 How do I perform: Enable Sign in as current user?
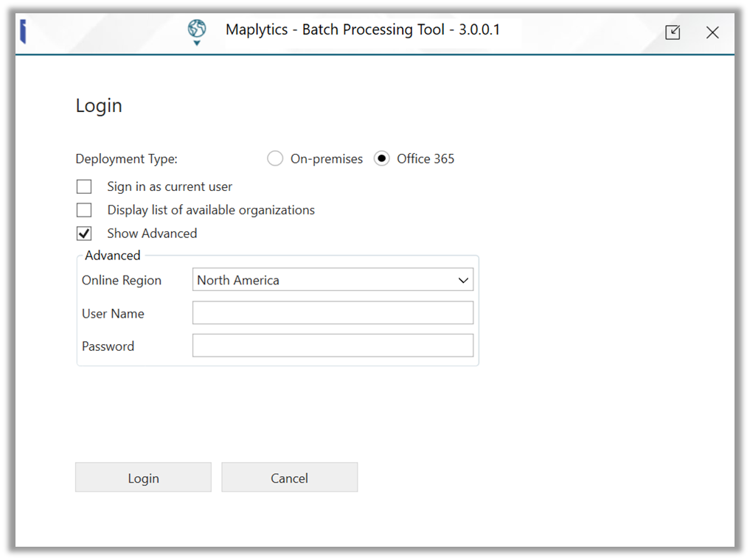tap(84, 186)
